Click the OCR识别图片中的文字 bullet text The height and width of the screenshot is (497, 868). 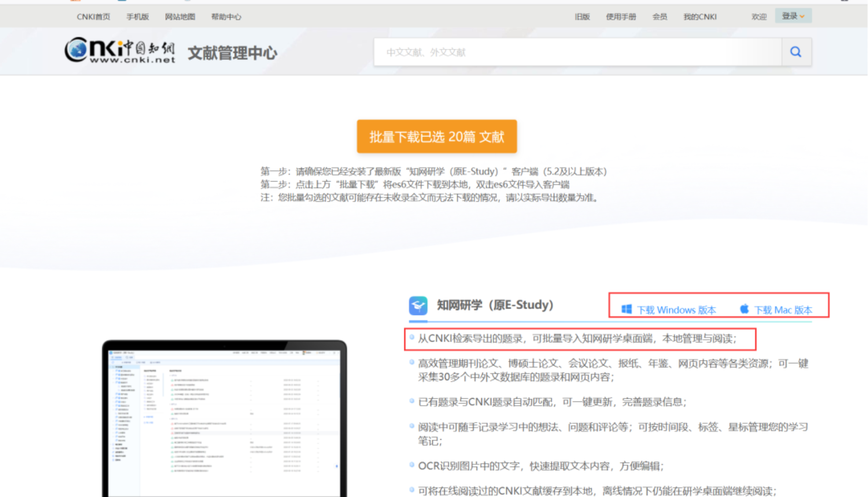tap(541, 466)
